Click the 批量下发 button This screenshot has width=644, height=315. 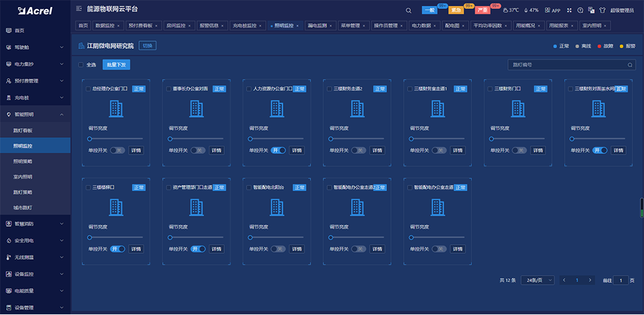[116, 65]
